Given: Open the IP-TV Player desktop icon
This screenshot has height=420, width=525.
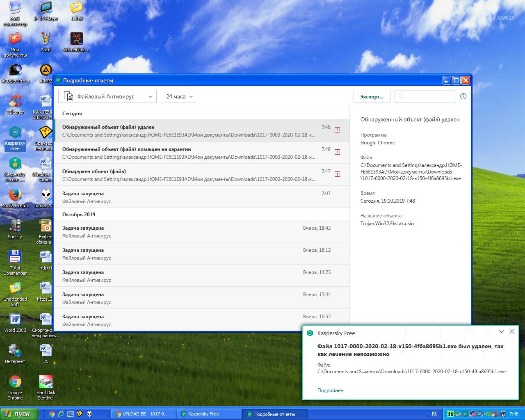Looking at the screenshot, I should [x=46, y=11].
